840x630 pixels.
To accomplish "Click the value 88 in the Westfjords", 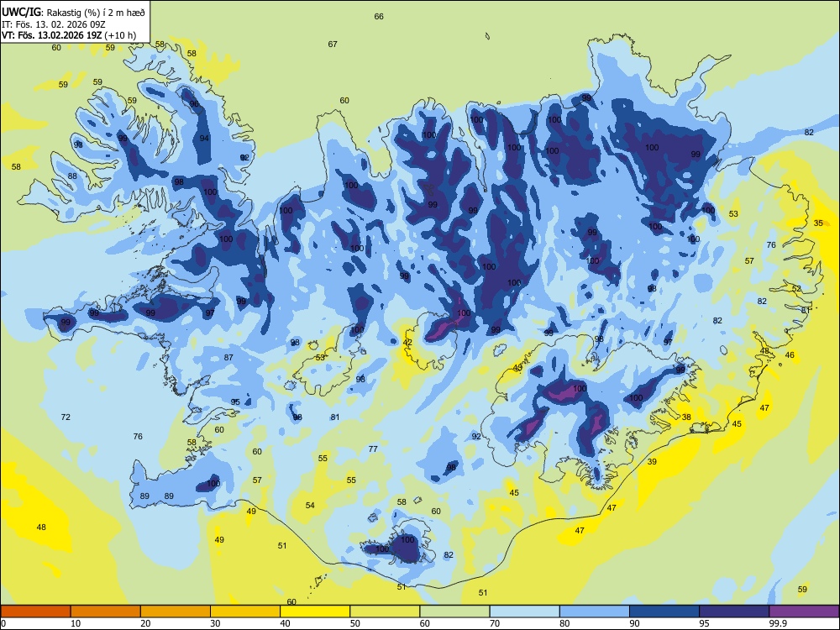I will [72, 176].
